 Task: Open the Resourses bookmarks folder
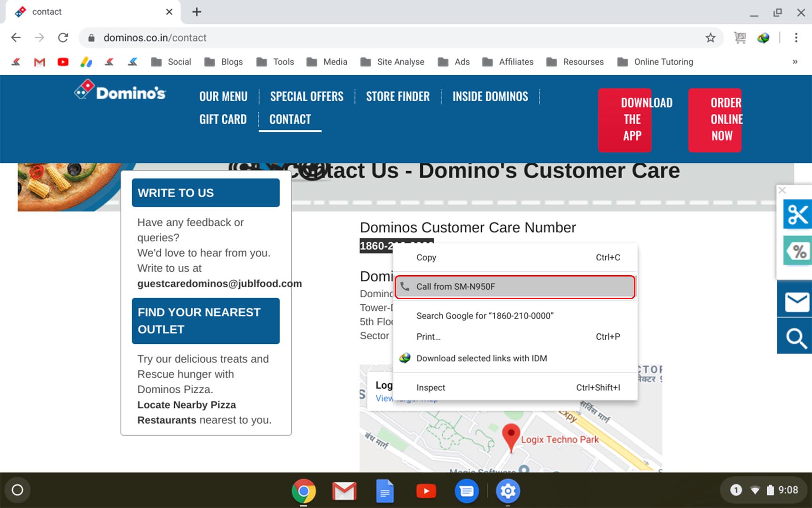(575, 62)
